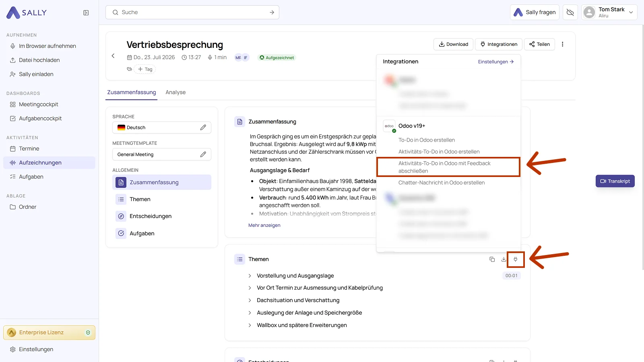Switch to Zusammenfassung tab
This screenshot has width=644, height=362.
point(132,92)
